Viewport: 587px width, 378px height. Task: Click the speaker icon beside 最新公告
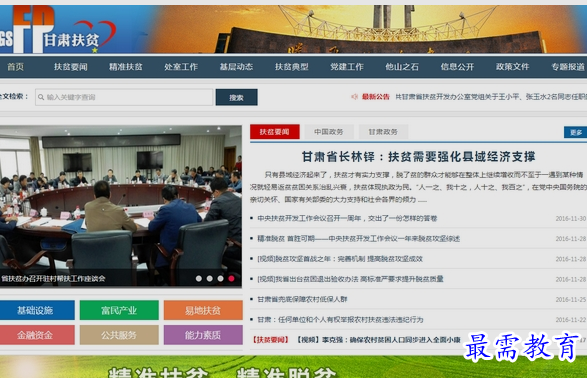354,97
